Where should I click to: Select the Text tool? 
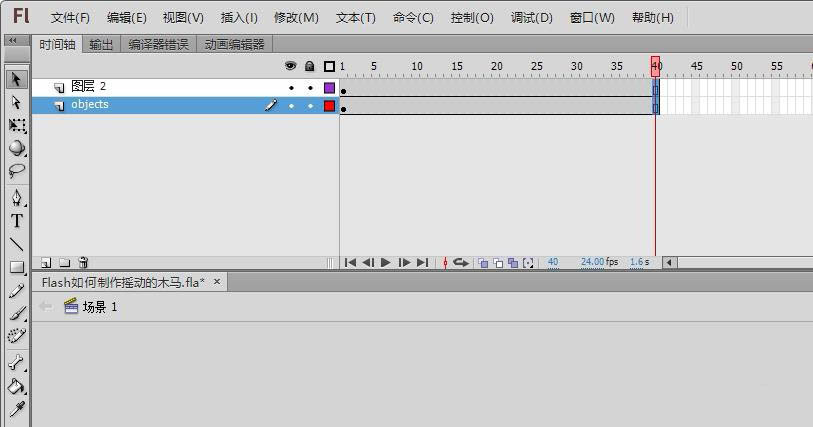coord(17,221)
